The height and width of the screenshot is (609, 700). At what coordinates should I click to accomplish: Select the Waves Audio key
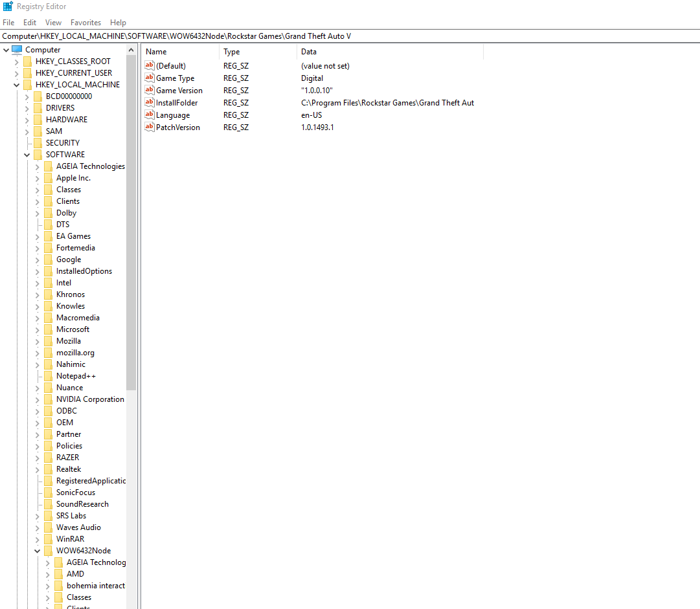tap(78, 527)
